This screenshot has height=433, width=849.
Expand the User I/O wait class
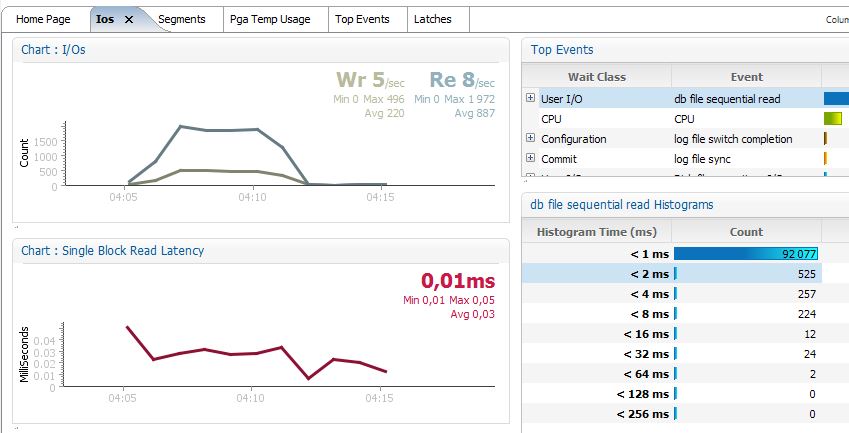point(530,98)
